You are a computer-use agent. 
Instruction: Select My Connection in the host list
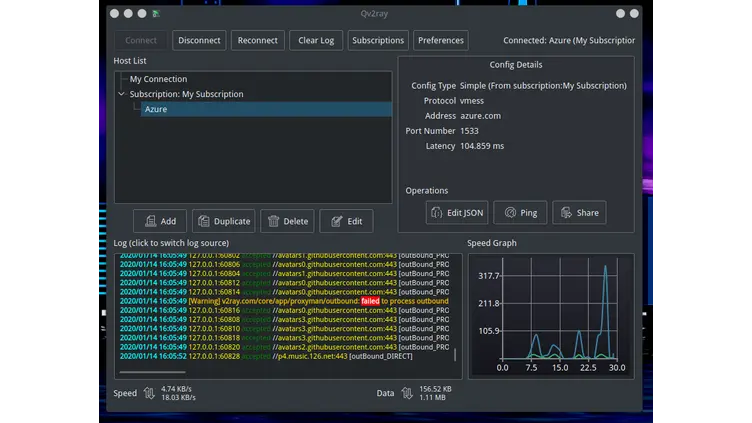[x=158, y=79]
